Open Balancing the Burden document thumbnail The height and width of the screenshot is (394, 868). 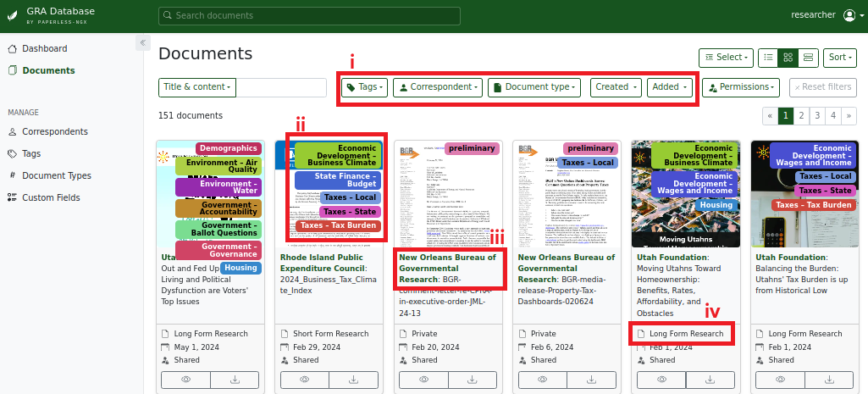point(804,194)
